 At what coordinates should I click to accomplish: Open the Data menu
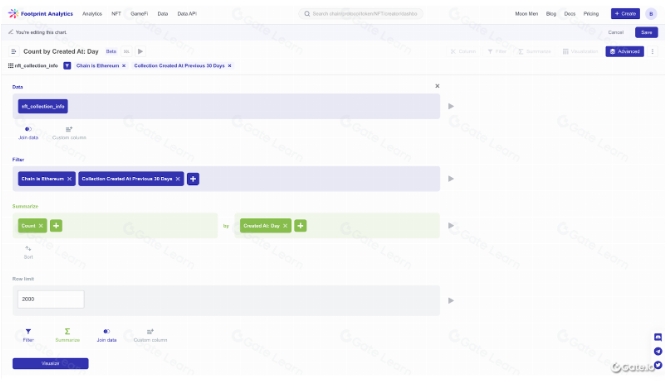point(163,14)
